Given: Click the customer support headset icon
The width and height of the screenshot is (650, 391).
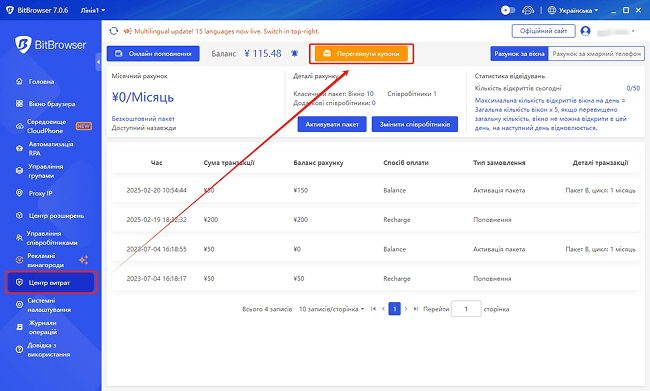Looking at the screenshot, I should coord(528,10).
